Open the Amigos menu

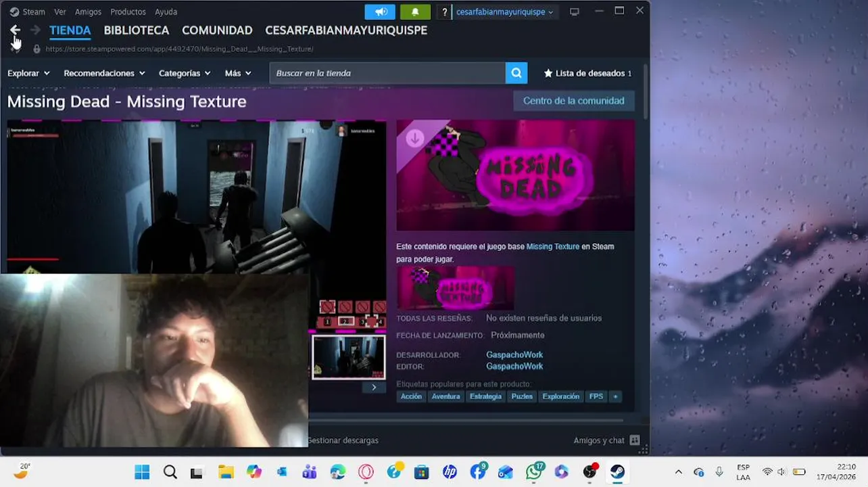(x=88, y=11)
